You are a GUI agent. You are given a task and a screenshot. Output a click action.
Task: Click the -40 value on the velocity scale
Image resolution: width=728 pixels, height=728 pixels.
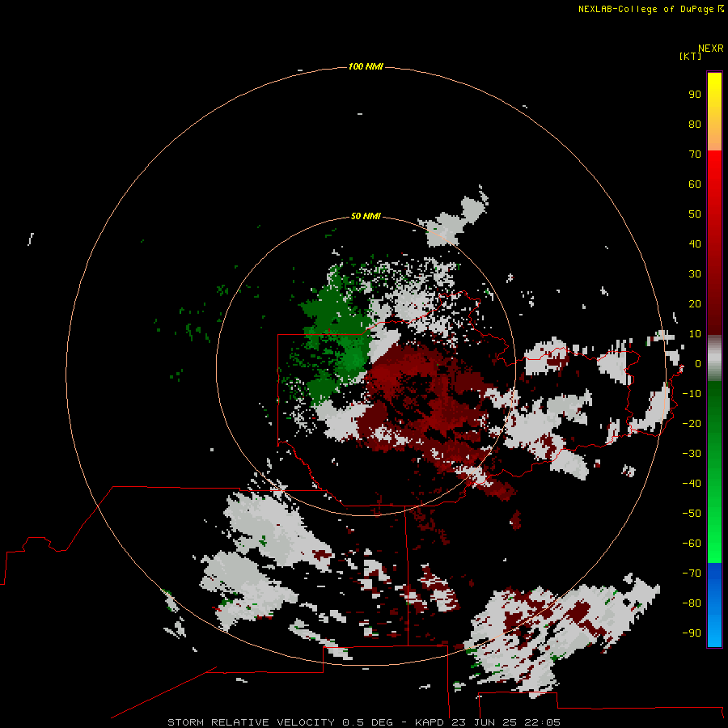[x=692, y=484]
